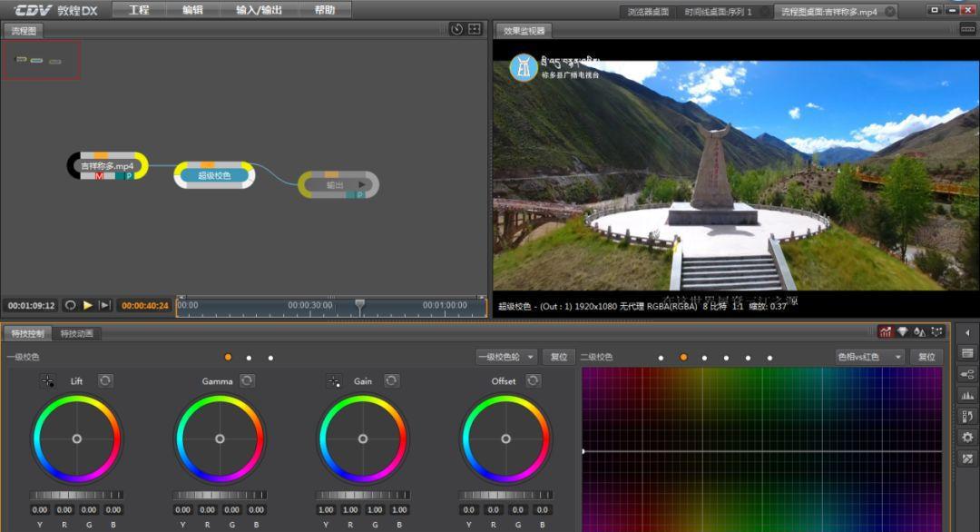Click the hue vs red curve line
The image size is (980, 532).
[762, 451]
